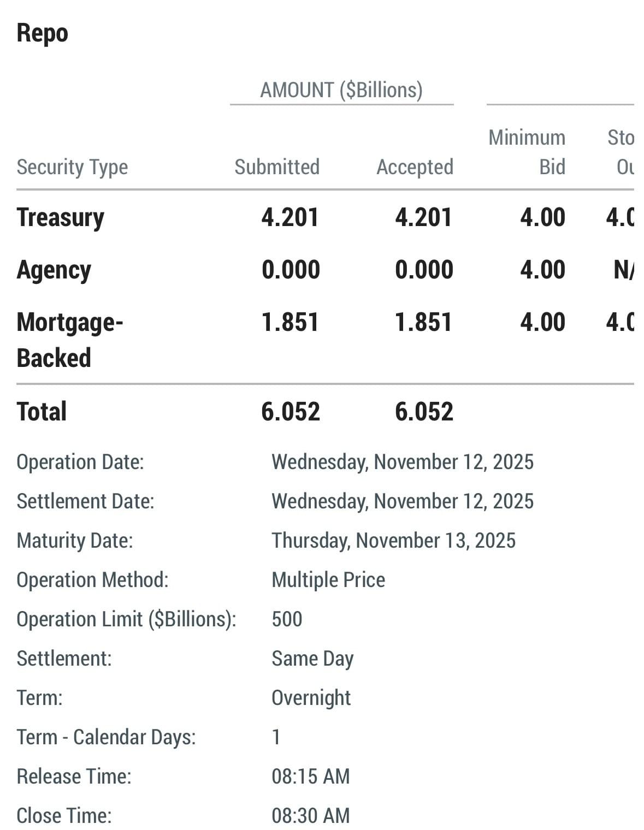The height and width of the screenshot is (830, 644).
Task: Click the Total accepted amount 6.052
Action: coord(424,412)
